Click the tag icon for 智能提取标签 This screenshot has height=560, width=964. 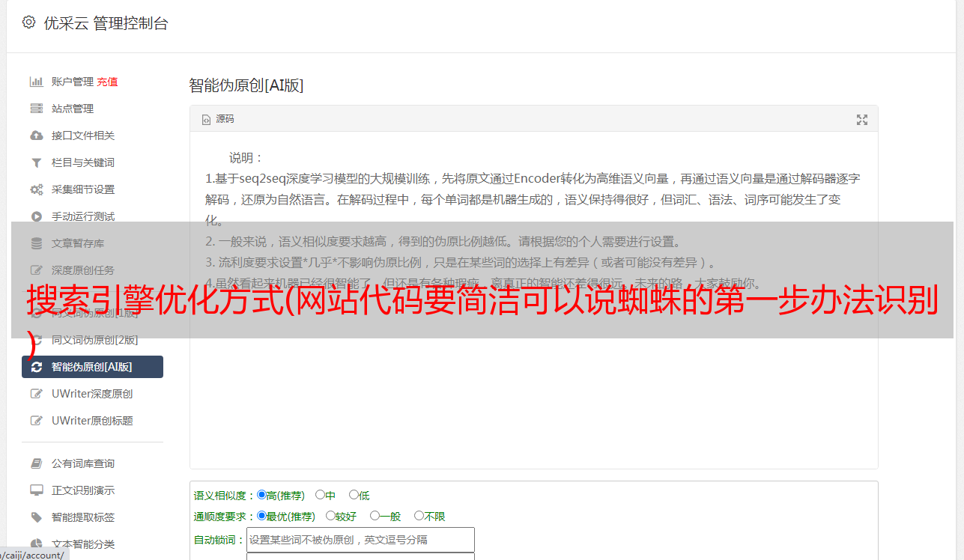coord(36,517)
